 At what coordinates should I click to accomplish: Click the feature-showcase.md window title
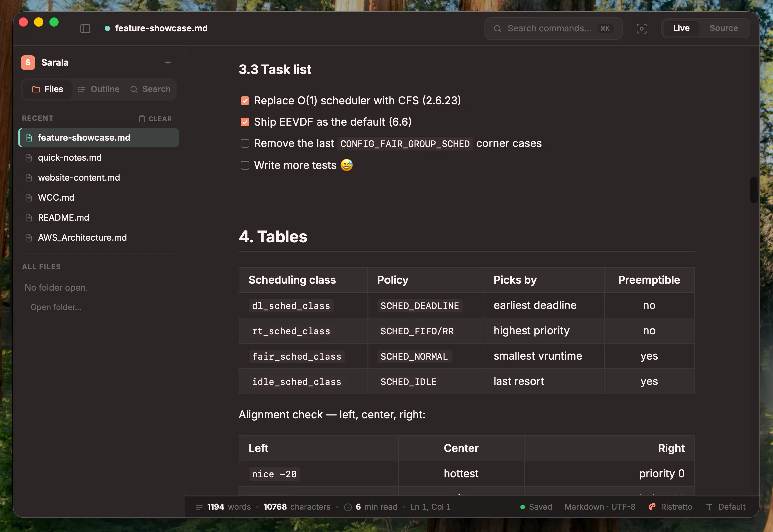161,28
